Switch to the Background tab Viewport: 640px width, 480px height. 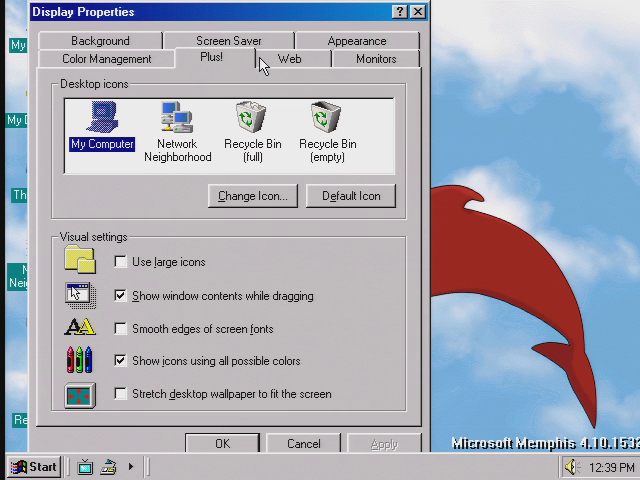pos(100,41)
